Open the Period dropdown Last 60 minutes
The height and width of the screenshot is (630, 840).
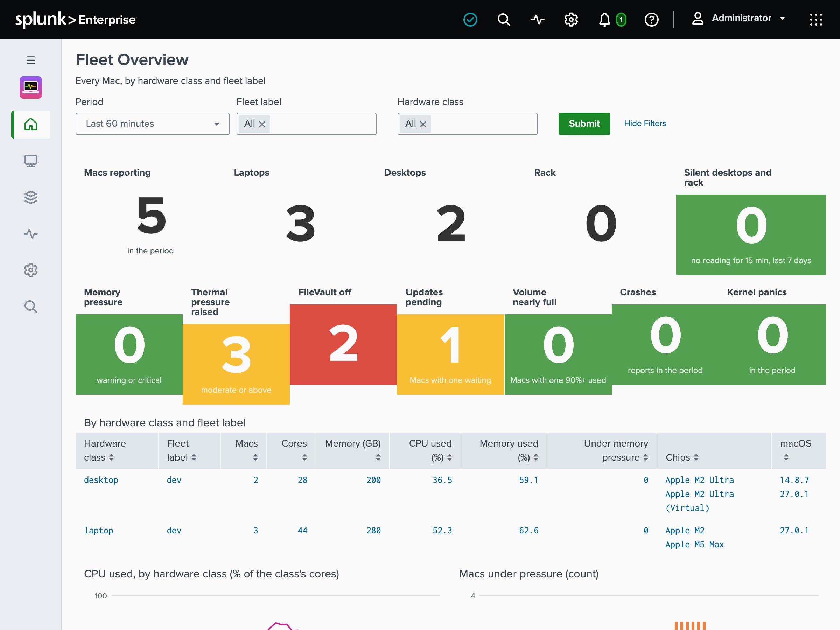pos(152,124)
